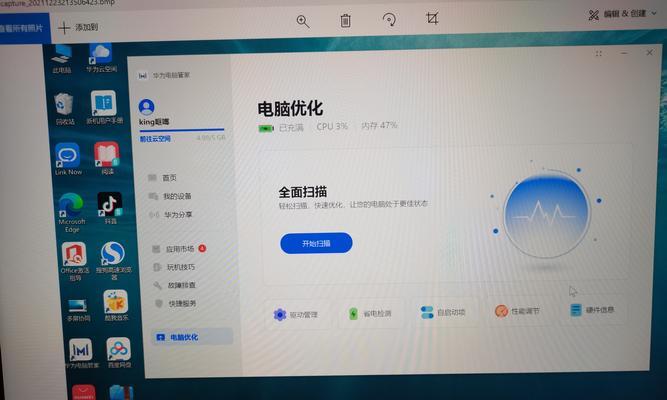Click the blue pulse scan circle graphic
The width and height of the screenshot is (667, 400).
547,215
